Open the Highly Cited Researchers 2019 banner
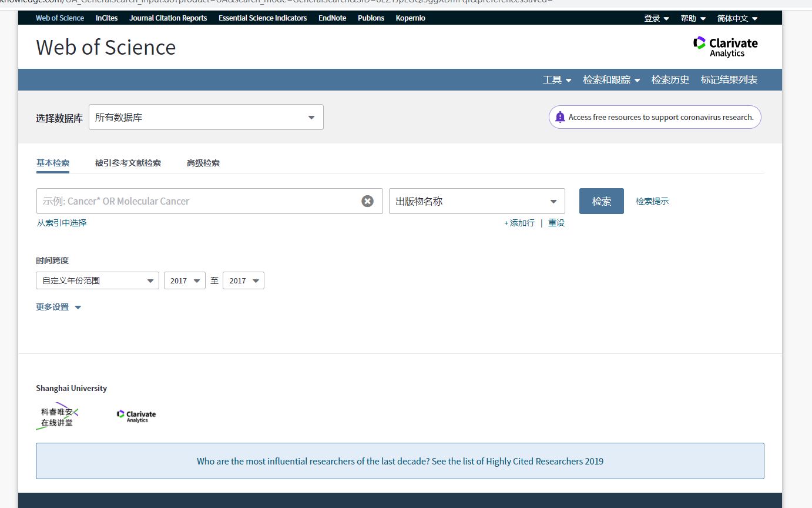 (x=400, y=461)
